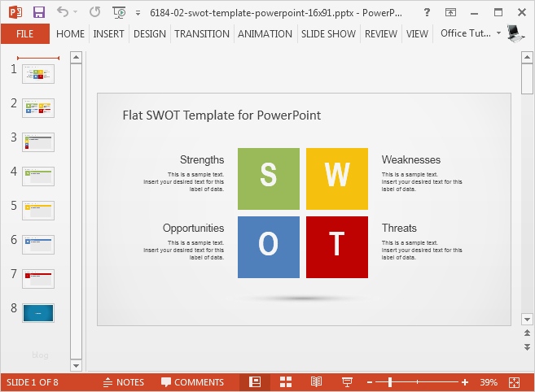Open zoom dialog via 39% level

click(x=489, y=382)
